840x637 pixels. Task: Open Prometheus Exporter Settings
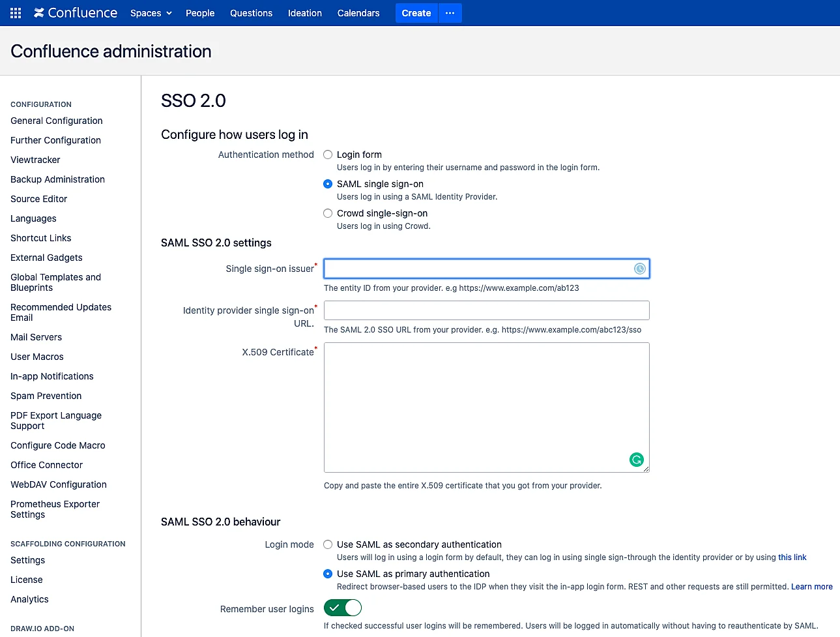pos(55,509)
